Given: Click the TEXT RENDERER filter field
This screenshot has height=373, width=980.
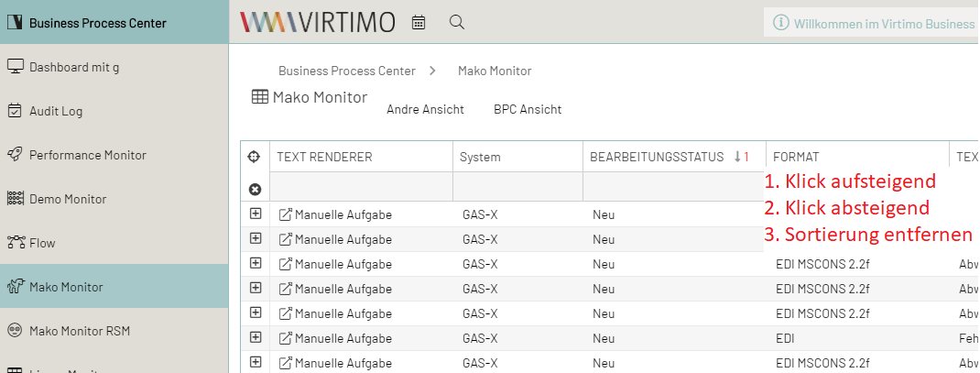Looking at the screenshot, I should pyautogui.click(x=361, y=188).
